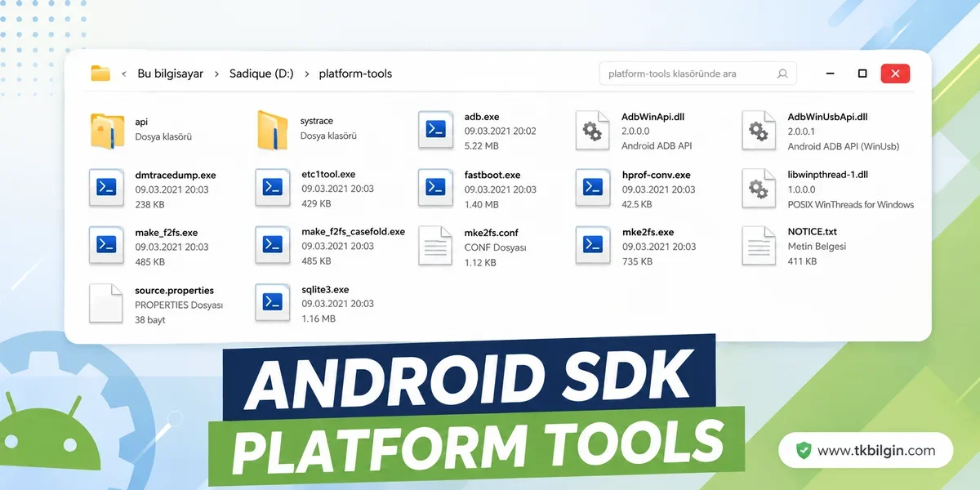Open the systrace folder icon

click(273, 131)
